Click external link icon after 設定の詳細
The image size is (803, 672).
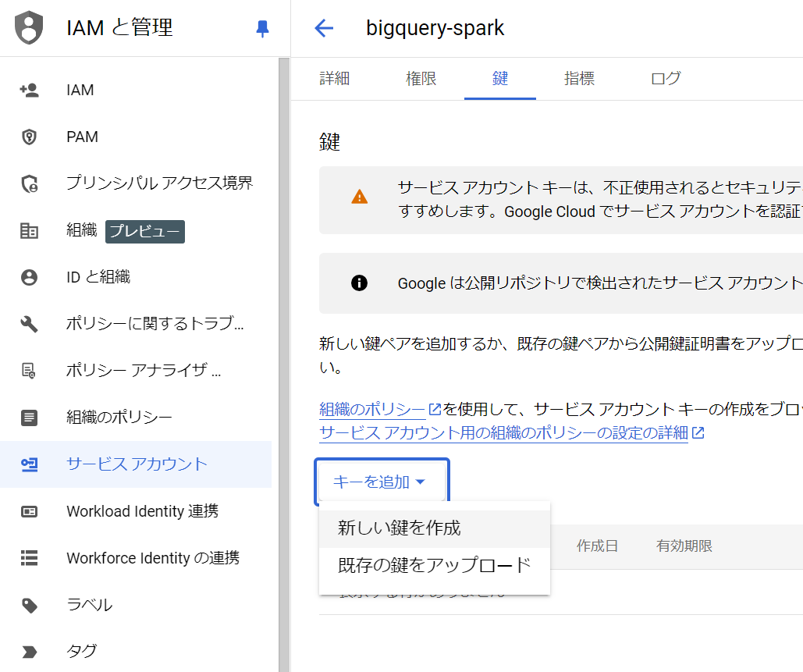point(698,433)
